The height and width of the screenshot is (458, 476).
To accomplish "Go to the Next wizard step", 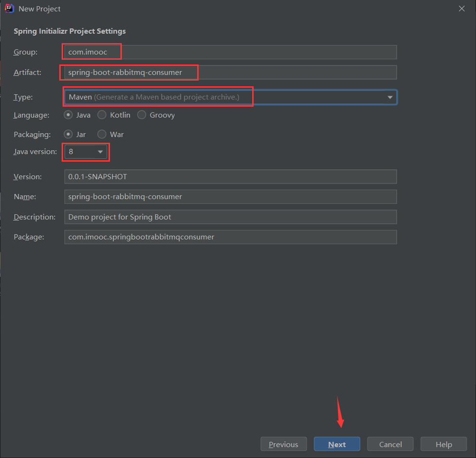I will tap(337, 444).
